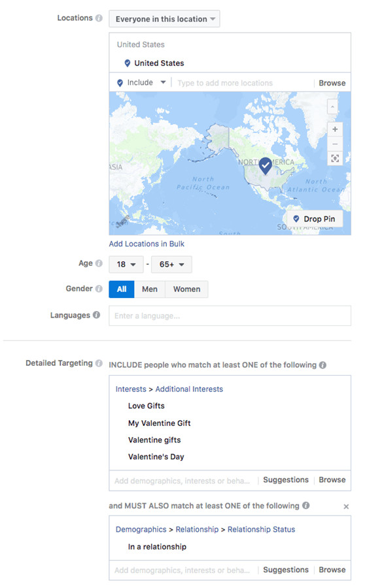Zoom in on the map

coord(335,129)
